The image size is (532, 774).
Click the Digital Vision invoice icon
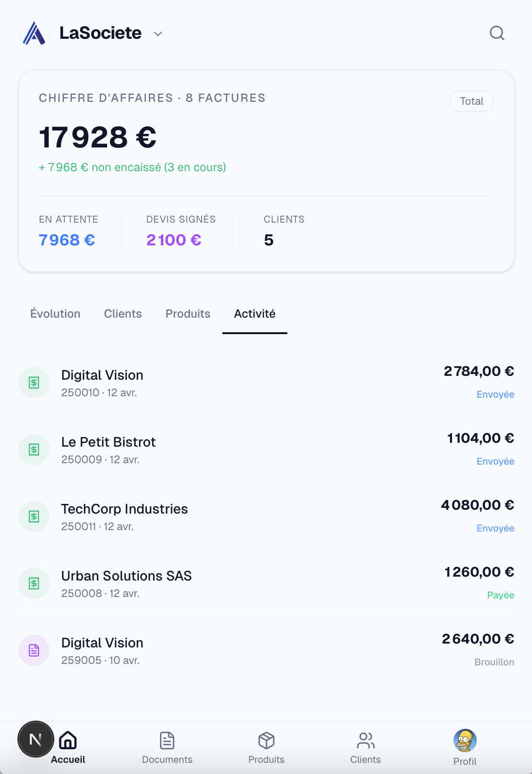coord(33,383)
